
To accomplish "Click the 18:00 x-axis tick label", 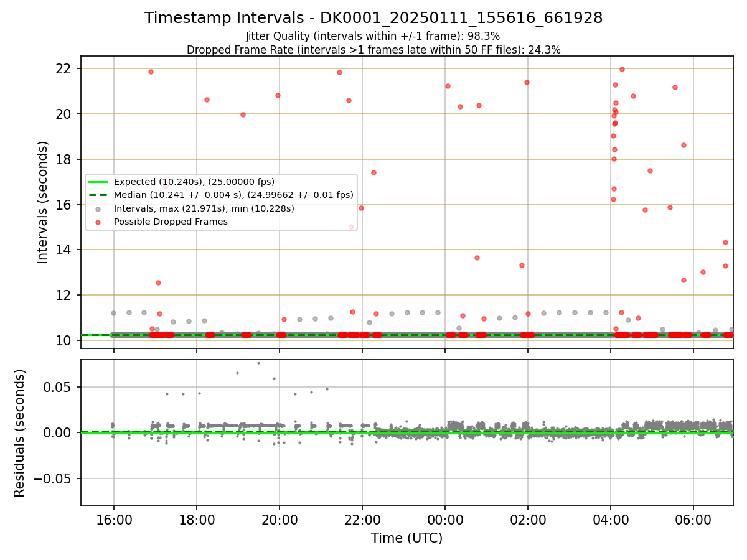I will tap(197, 520).
